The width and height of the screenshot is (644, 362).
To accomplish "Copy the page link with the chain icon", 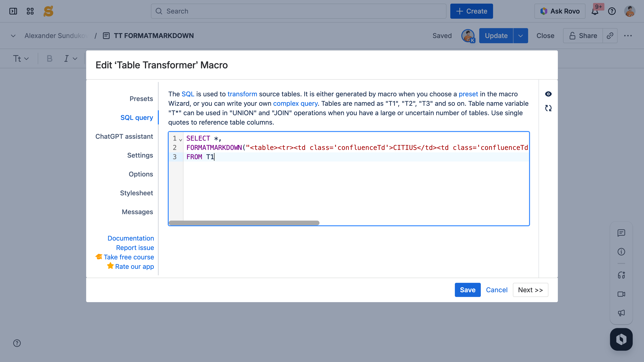I will click(x=610, y=36).
